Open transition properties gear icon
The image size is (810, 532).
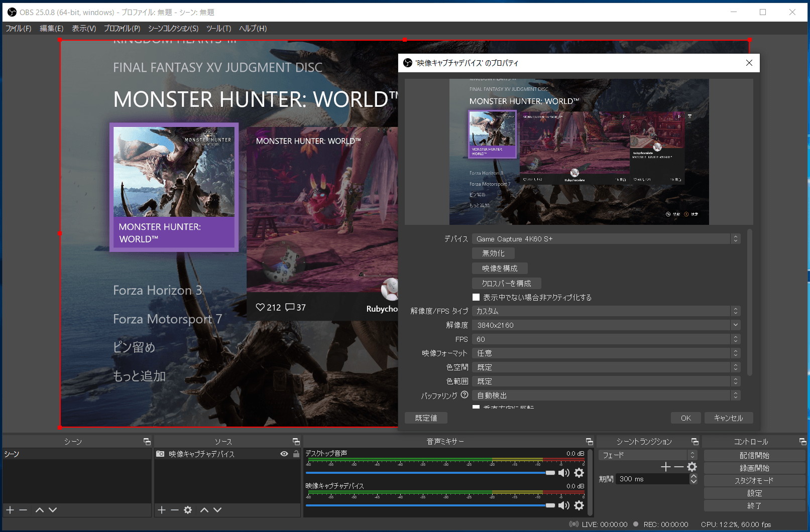pyautogui.click(x=692, y=467)
